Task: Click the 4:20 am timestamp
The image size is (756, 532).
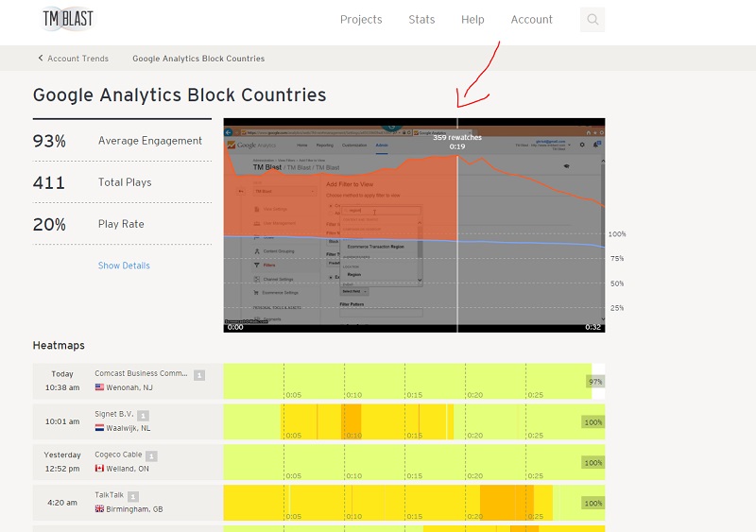Action: point(62,502)
